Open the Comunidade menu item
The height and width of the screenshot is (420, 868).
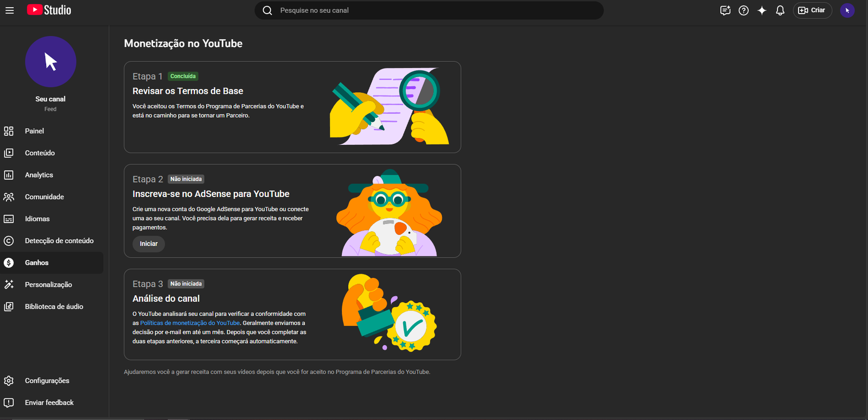[52, 197]
